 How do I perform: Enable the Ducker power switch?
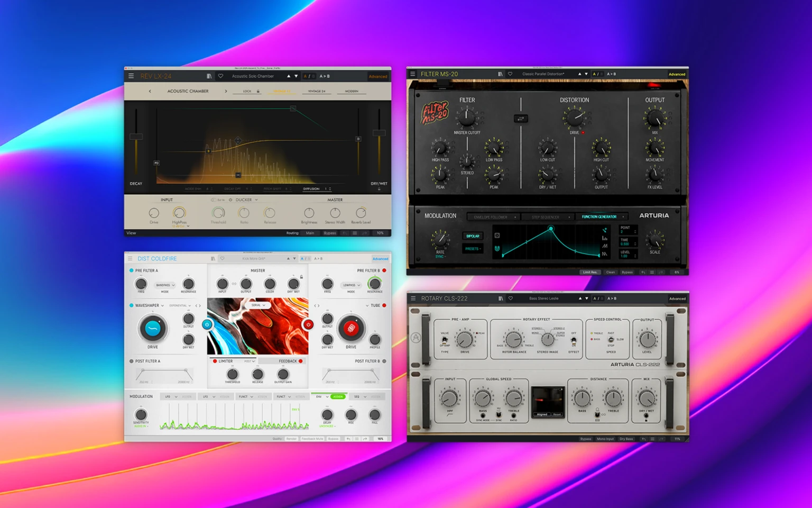[x=230, y=200]
